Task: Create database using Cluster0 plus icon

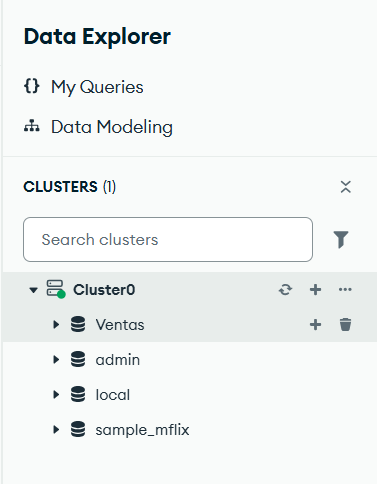Action: pyautogui.click(x=315, y=290)
